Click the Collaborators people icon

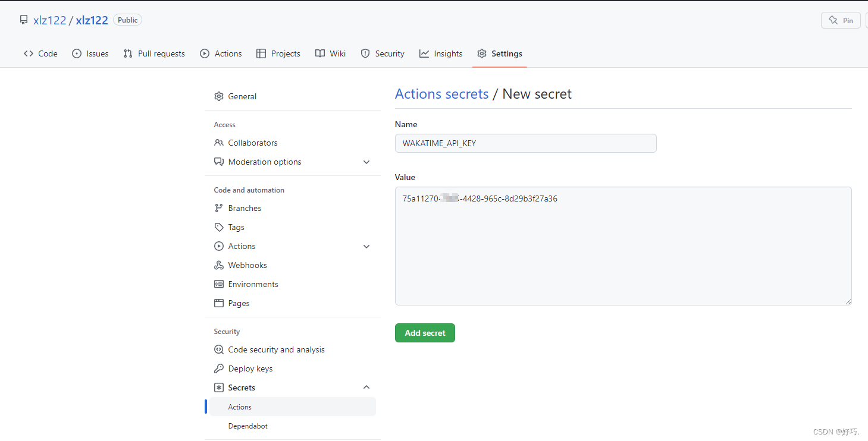point(219,143)
